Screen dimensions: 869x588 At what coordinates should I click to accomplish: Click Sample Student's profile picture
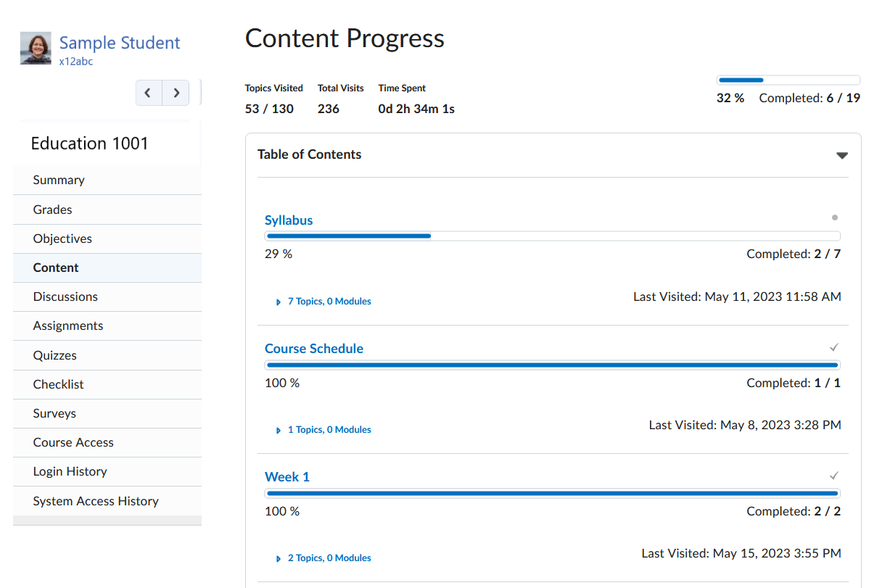point(35,48)
